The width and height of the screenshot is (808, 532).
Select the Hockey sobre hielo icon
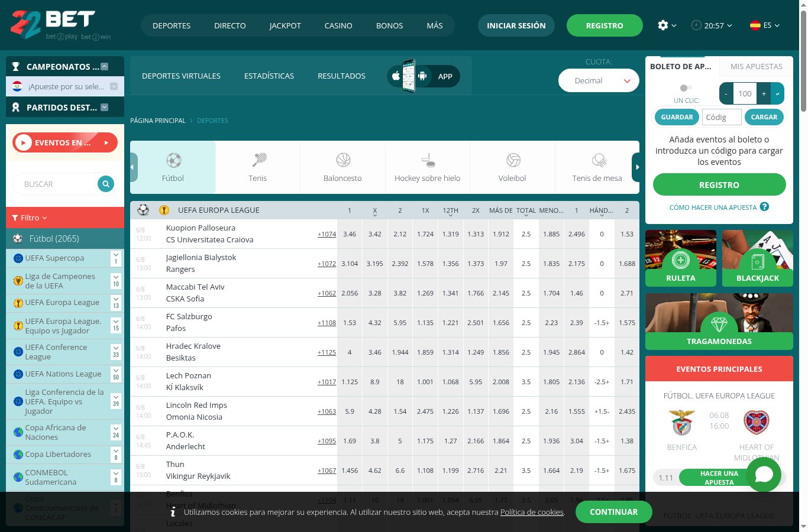(x=428, y=160)
